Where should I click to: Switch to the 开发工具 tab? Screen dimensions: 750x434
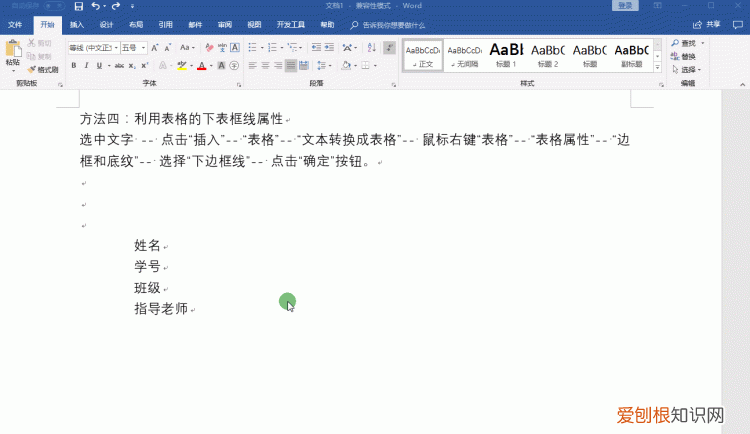(x=290, y=25)
